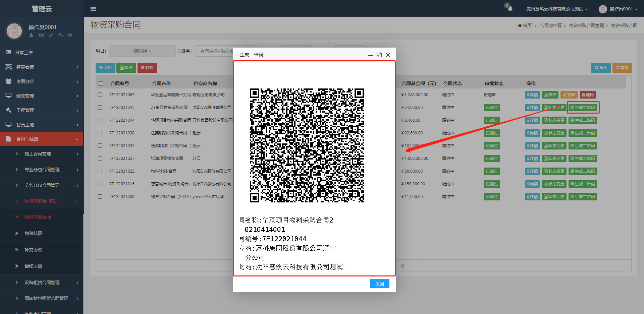Expand 专业分包合同管理 submenu
644x314 pixels.
point(42,170)
